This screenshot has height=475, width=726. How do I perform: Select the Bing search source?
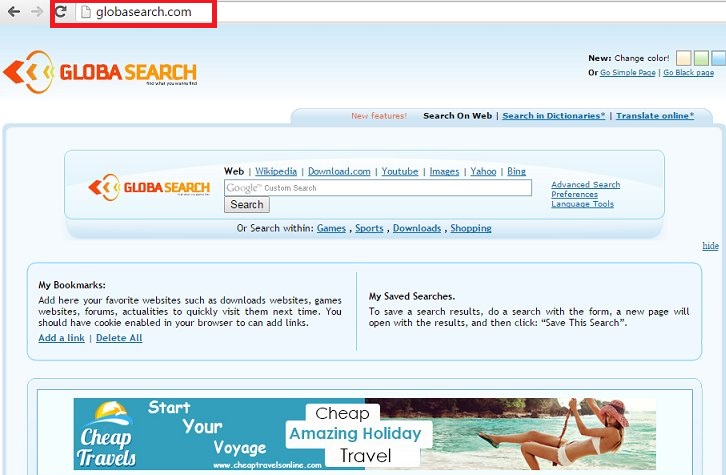click(516, 171)
